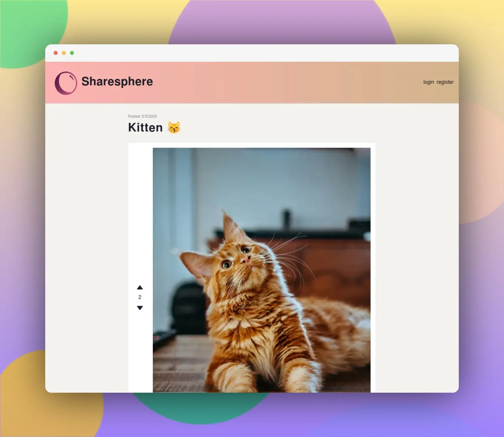Screen dimensions: 504x437
Task: Maximize the window with the green button
Action: pos(72,53)
